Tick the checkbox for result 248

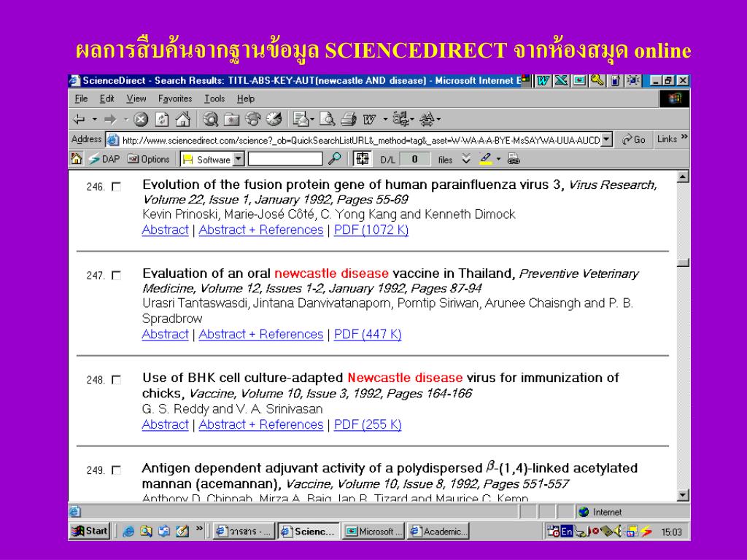pyautogui.click(x=116, y=379)
